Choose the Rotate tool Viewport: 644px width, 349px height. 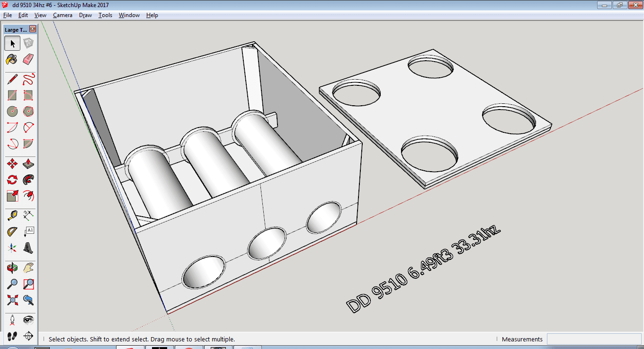point(12,180)
